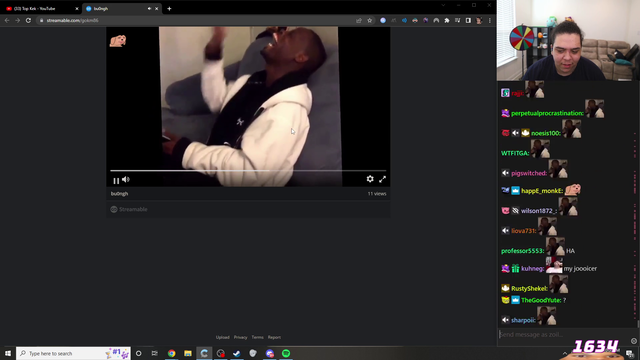Open the chat emote picker icon
The width and height of the screenshot is (640, 360).
(633, 341)
